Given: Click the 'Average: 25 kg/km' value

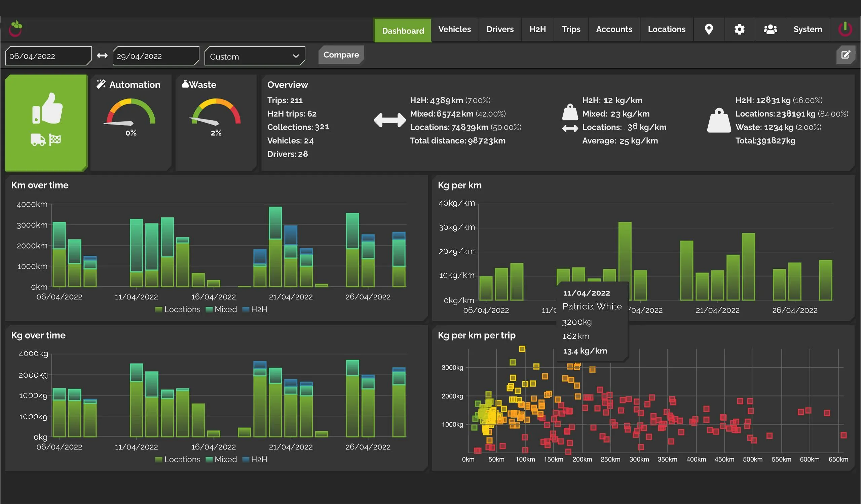Looking at the screenshot, I should click(620, 140).
